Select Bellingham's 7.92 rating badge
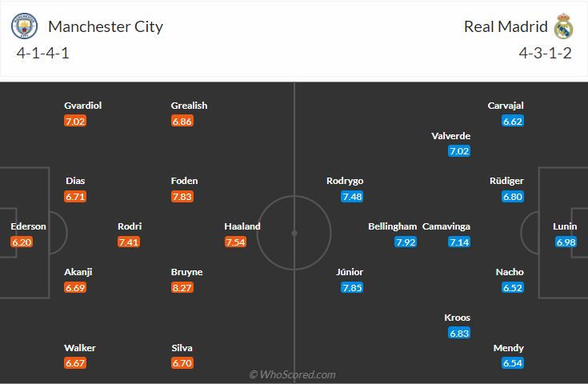The image size is (588, 384). coord(405,242)
